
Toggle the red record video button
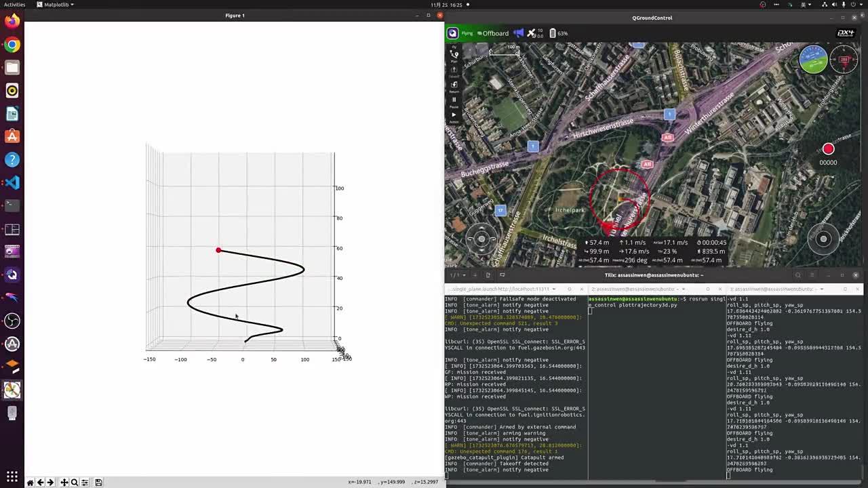[828, 149]
